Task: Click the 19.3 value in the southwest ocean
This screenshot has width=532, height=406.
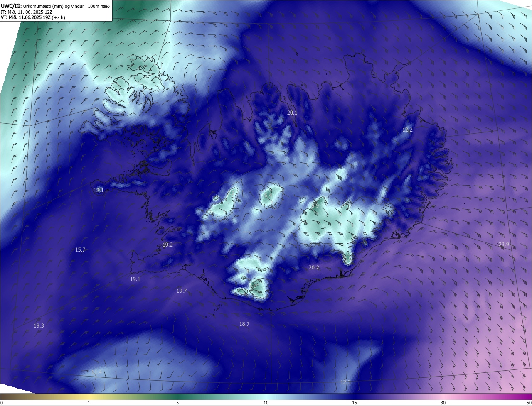Action: point(39,326)
